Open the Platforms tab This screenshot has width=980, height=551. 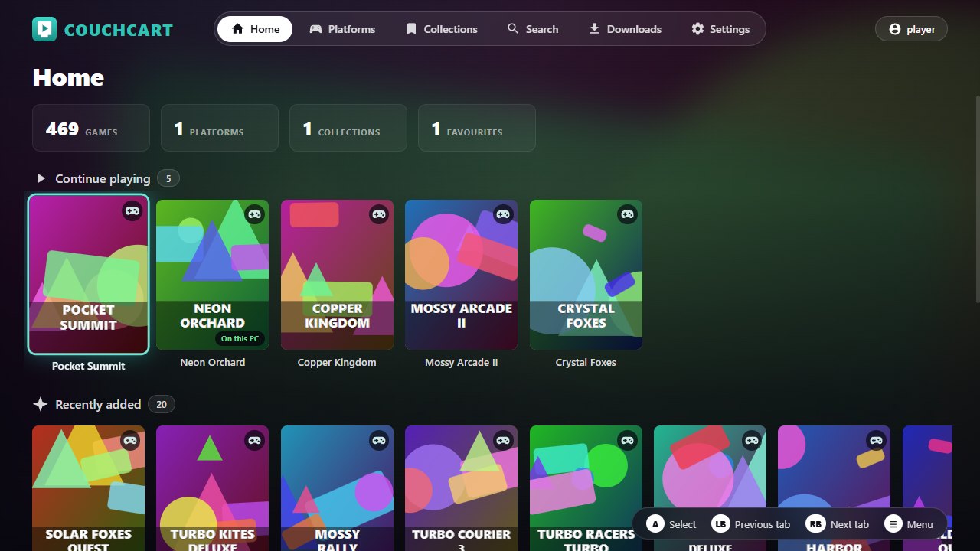(x=342, y=29)
